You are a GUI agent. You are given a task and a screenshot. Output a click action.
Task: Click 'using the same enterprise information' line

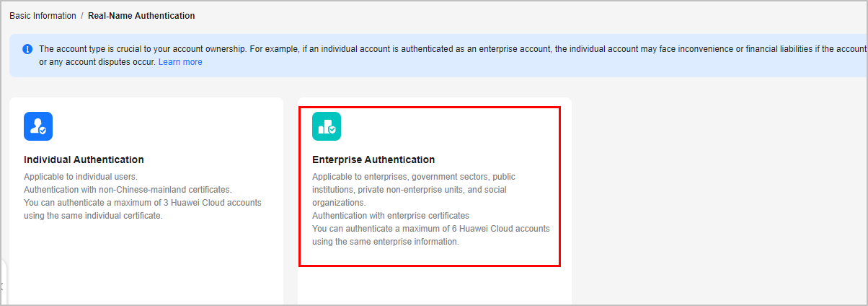(386, 242)
